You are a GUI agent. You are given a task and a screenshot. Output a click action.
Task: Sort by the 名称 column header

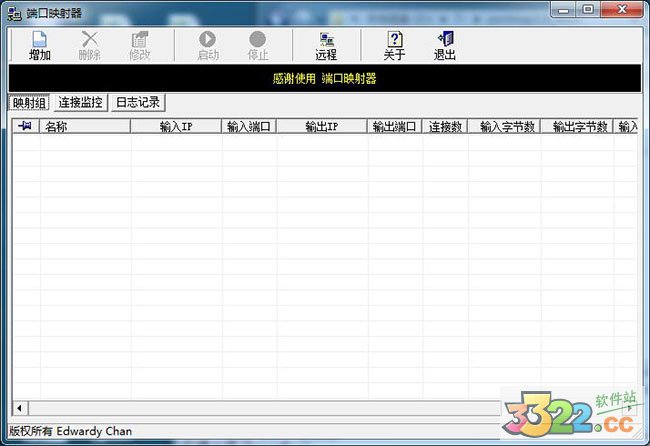coord(85,127)
